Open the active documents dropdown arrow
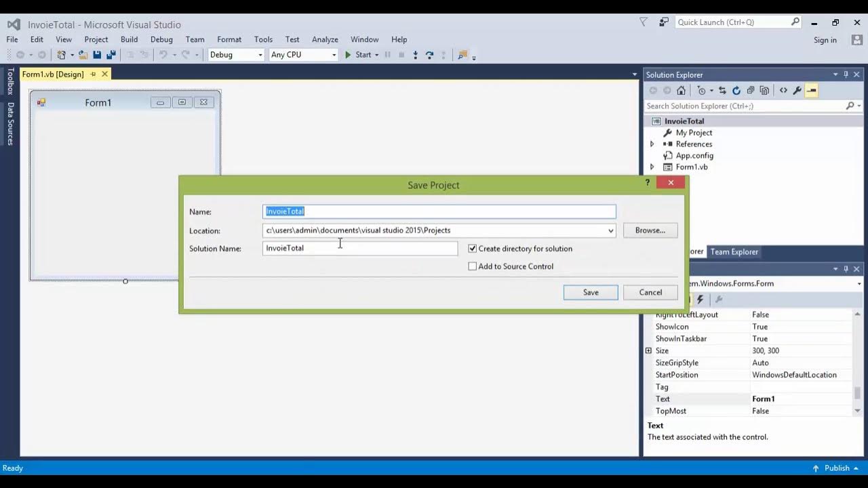The width and height of the screenshot is (868, 488). click(635, 75)
